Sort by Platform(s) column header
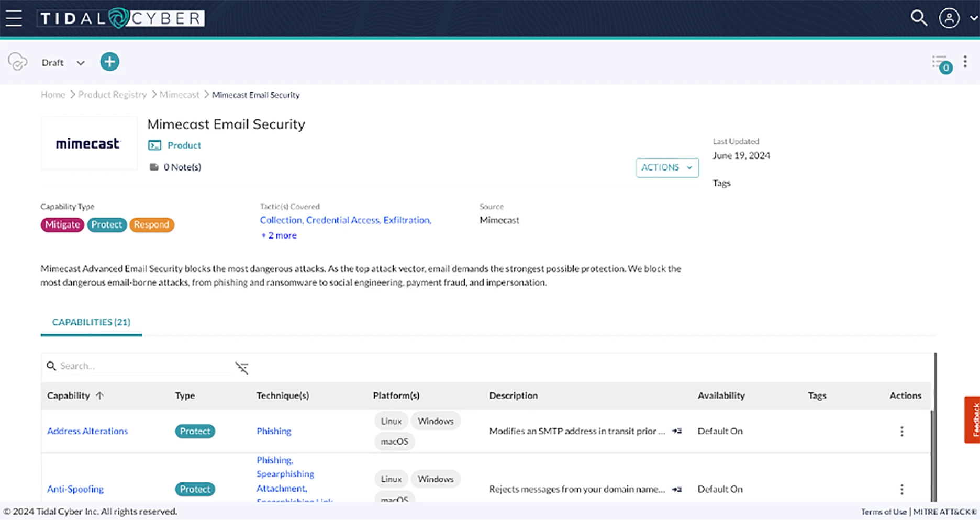980x521 pixels. pyautogui.click(x=396, y=395)
